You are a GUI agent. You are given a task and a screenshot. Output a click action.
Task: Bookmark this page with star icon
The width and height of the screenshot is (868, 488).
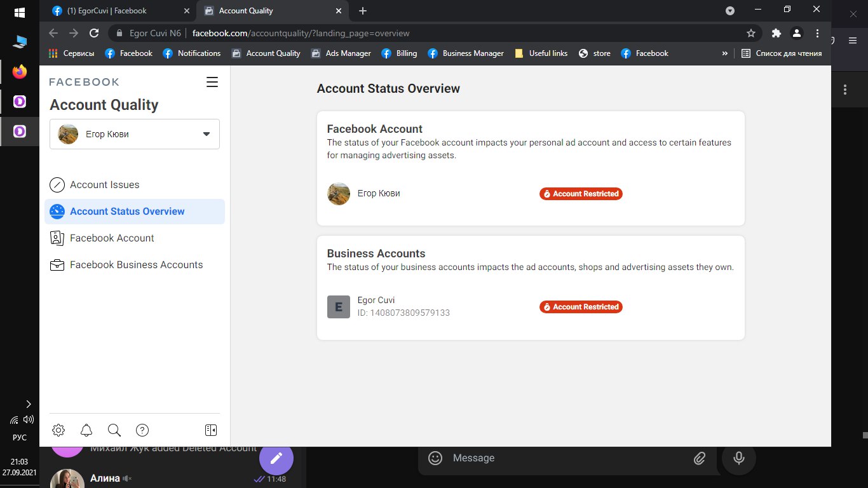(x=751, y=33)
